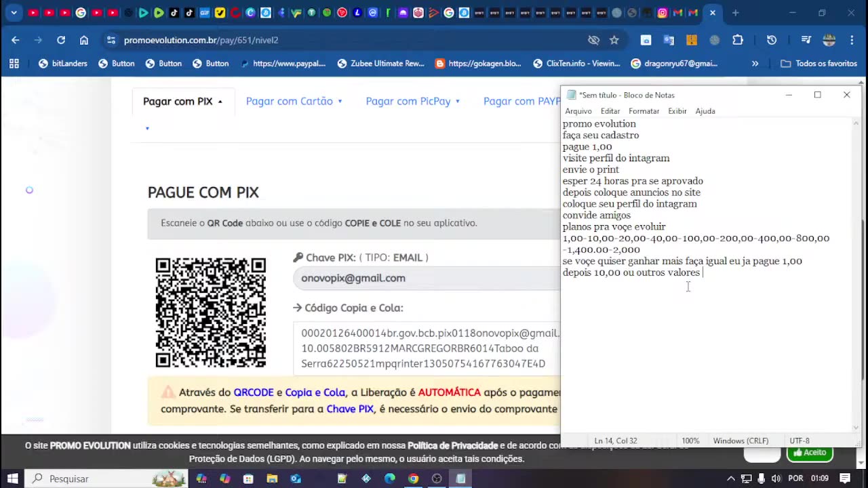Image resolution: width=868 pixels, height=488 pixels.
Task: Click the blue Chave PIX link in warning
Action: pos(350,409)
